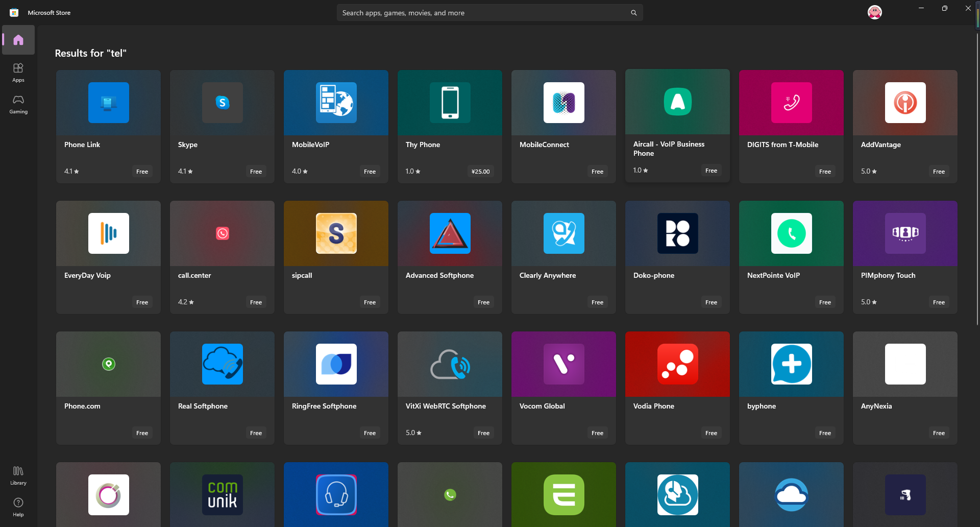Click the "Advanced Softphone" title text
Viewport: 980px width, 527px height.
(x=439, y=275)
